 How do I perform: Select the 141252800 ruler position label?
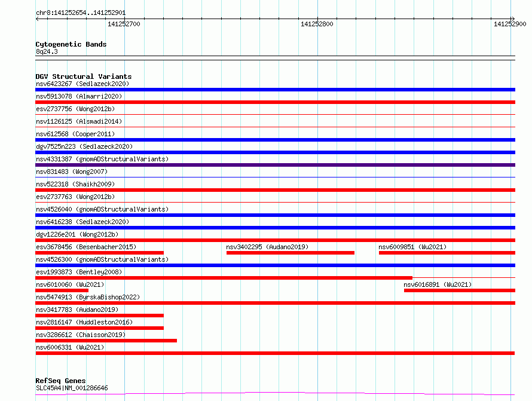(x=317, y=24)
